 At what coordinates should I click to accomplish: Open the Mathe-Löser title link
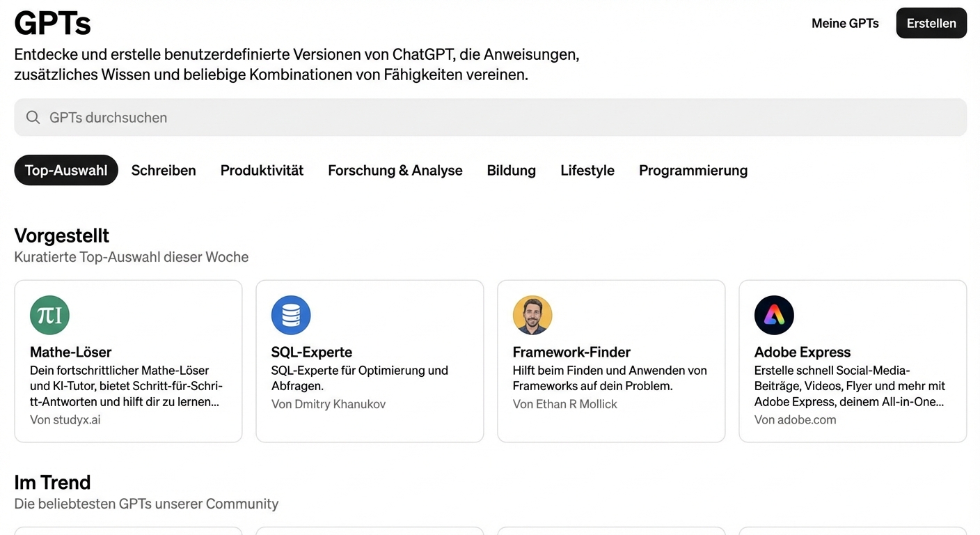70,352
